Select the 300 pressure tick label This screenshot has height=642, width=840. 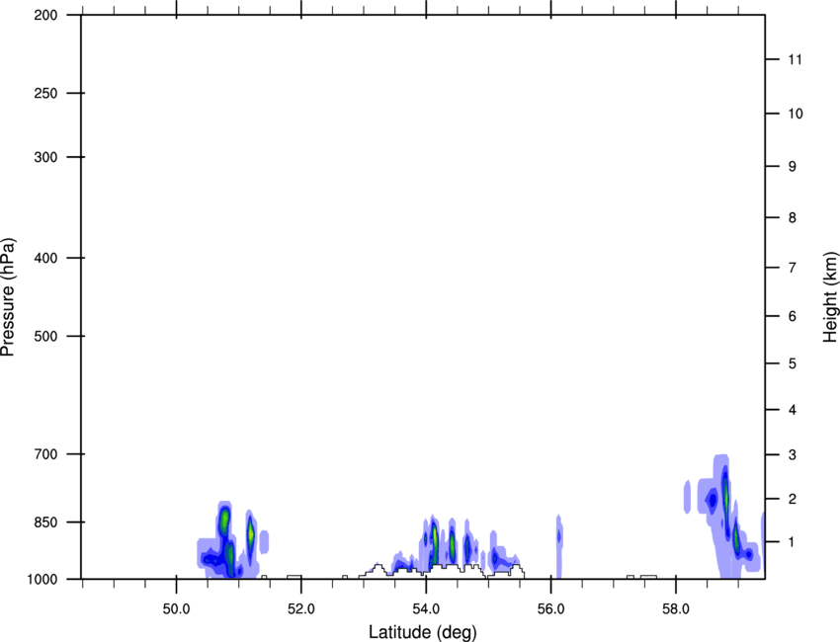tap(46, 157)
